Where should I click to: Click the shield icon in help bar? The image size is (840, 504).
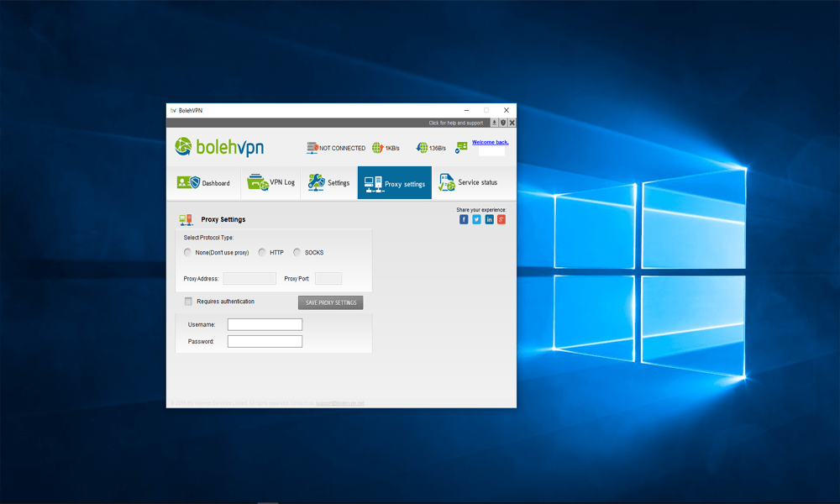[503, 123]
